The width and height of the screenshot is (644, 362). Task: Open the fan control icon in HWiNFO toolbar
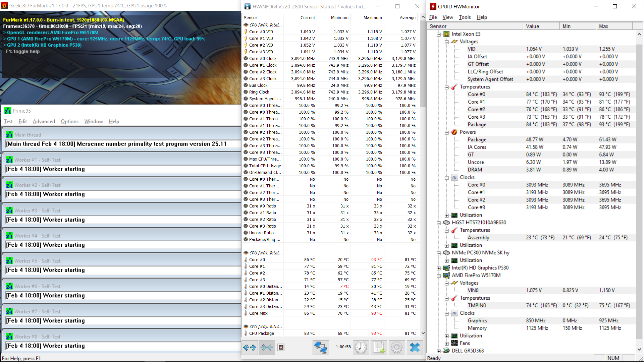[281, 347]
